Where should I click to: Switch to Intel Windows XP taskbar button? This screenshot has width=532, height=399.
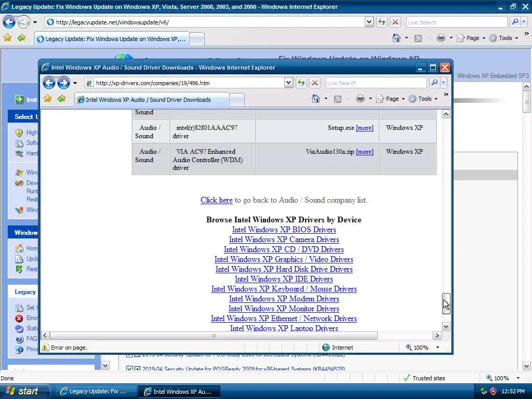click(179, 392)
